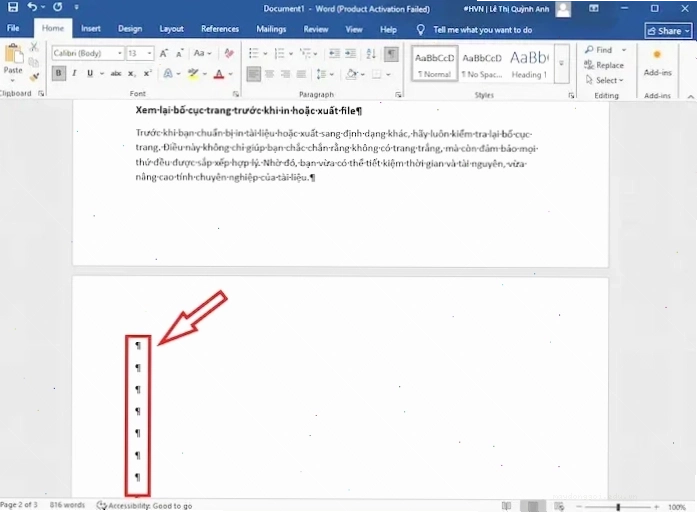The image size is (697, 513).
Task: Click the Redo repeat icon
Action: 58,7
